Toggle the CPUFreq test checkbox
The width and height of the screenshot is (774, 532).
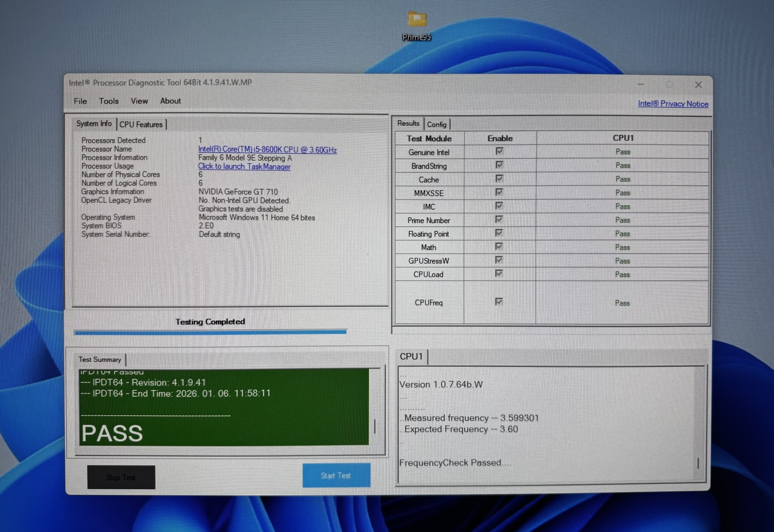point(499,302)
